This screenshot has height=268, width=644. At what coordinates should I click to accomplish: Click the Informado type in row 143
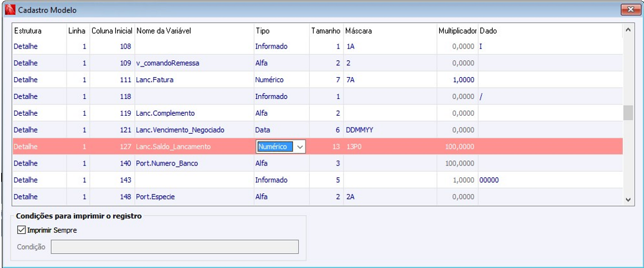[281, 180]
